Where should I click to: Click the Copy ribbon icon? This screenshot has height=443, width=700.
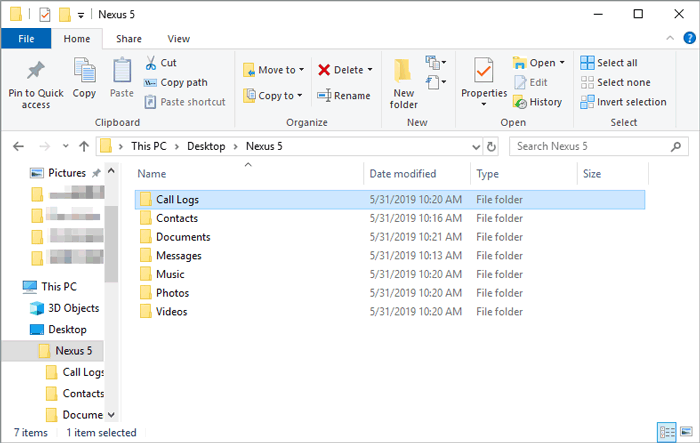coord(84,78)
